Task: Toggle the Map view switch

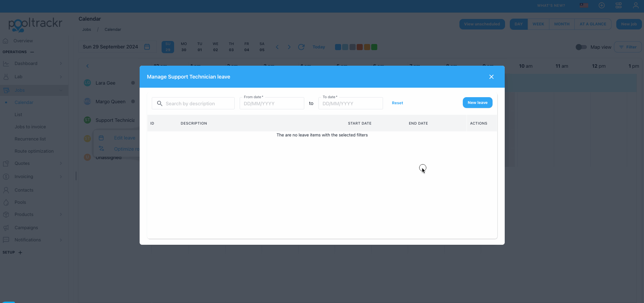Action: tap(581, 47)
